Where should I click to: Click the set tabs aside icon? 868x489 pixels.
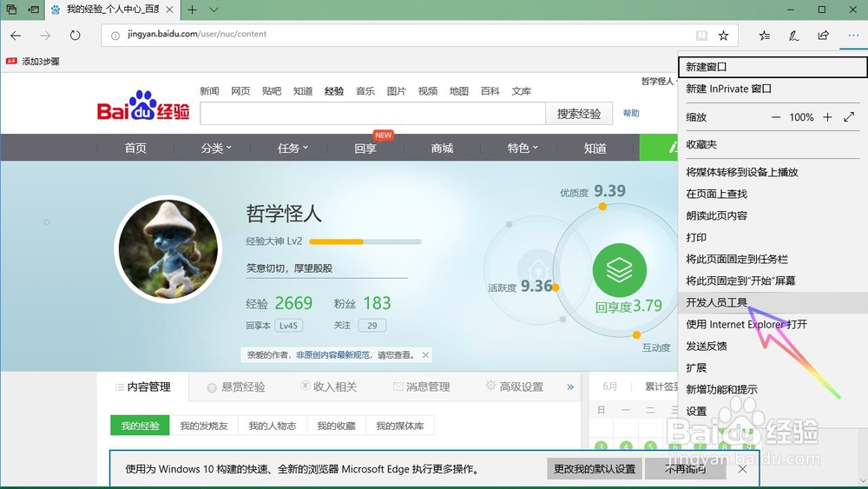coord(34,10)
